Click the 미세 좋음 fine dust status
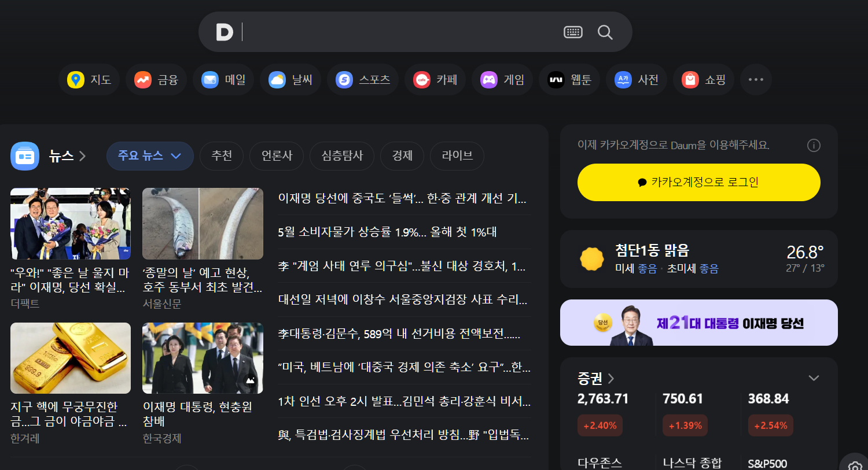Viewport: 868px width, 470px height. pyautogui.click(x=636, y=268)
